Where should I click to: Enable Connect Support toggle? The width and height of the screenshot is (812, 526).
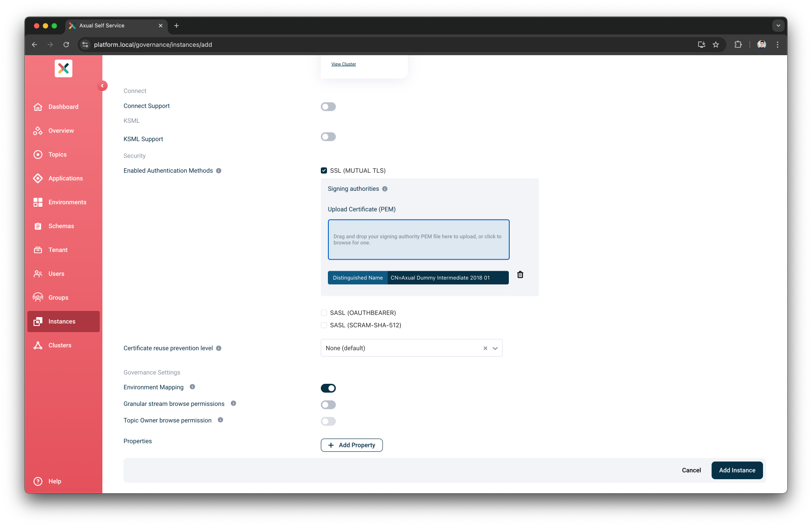click(x=328, y=107)
